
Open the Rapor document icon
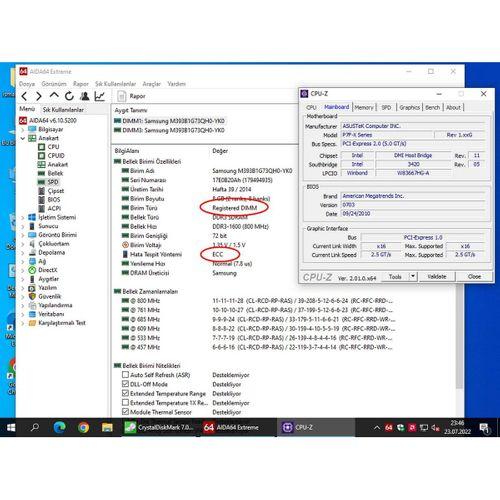click(122, 96)
